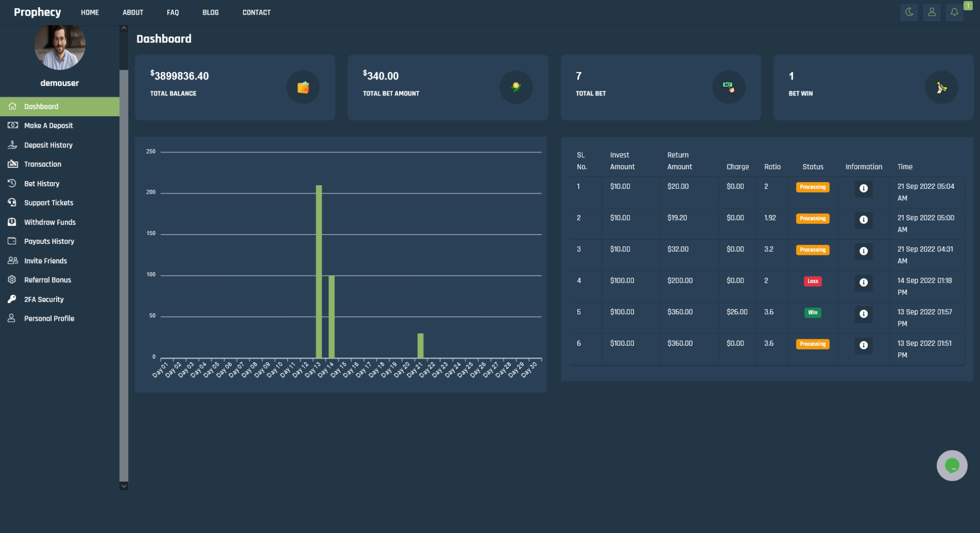Click the info icon for bet row 1
The width and height of the screenshot is (980, 533).
(x=864, y=189)
